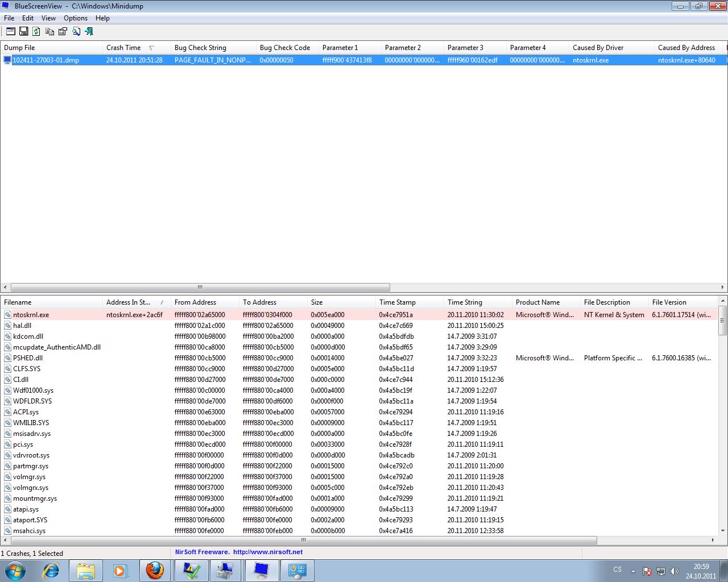Click the lower pane horizontal scrollbar thumb
This screenshot has height=582, width=728.
click(x=304, y=540)
